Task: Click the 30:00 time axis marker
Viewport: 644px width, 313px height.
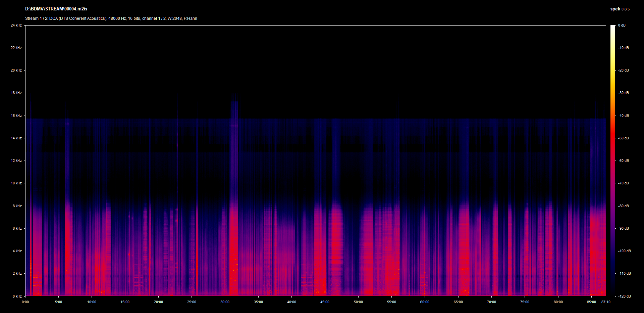Action: tap(225, 302)
